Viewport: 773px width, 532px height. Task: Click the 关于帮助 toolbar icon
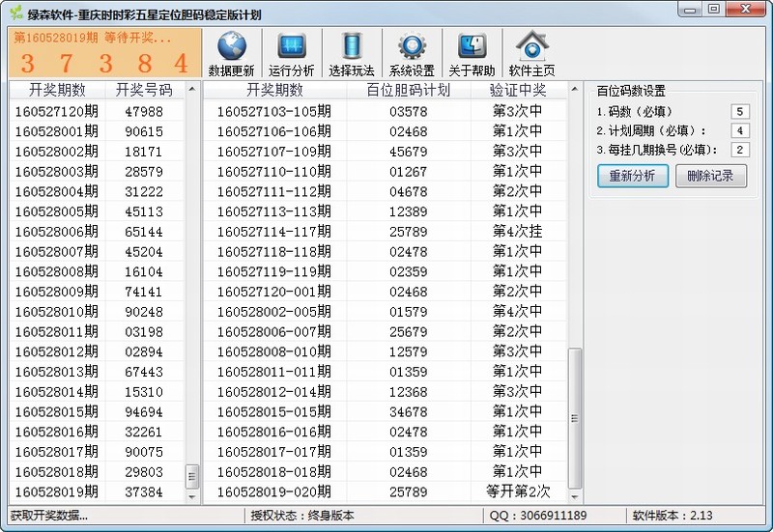pyautogui.click(x=472, y=48)
